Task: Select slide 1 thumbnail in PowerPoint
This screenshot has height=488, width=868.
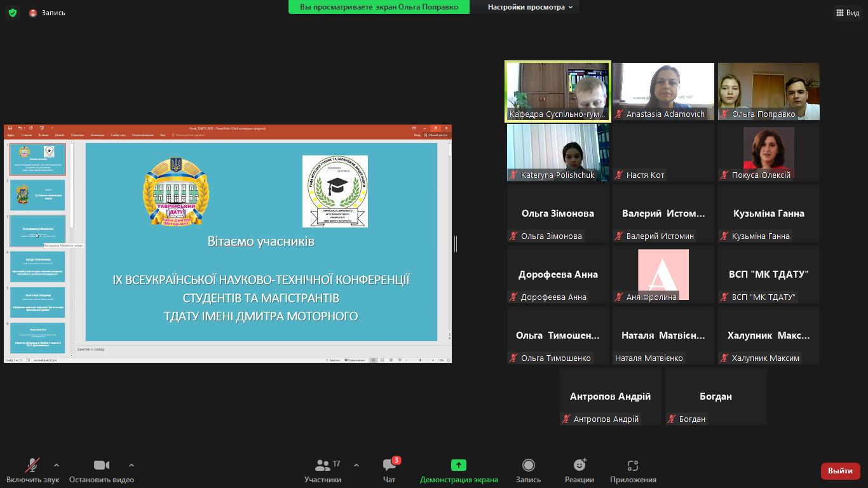Action: point(37,159)
